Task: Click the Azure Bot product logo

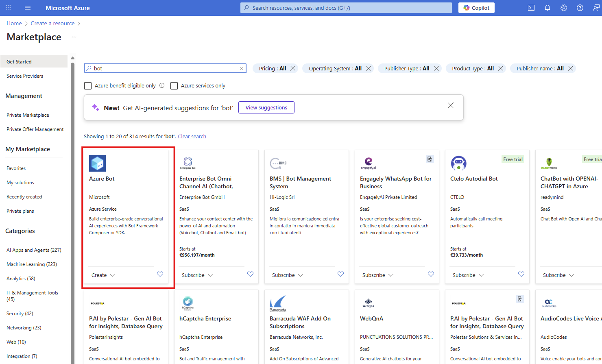Action: pos(97,163)
